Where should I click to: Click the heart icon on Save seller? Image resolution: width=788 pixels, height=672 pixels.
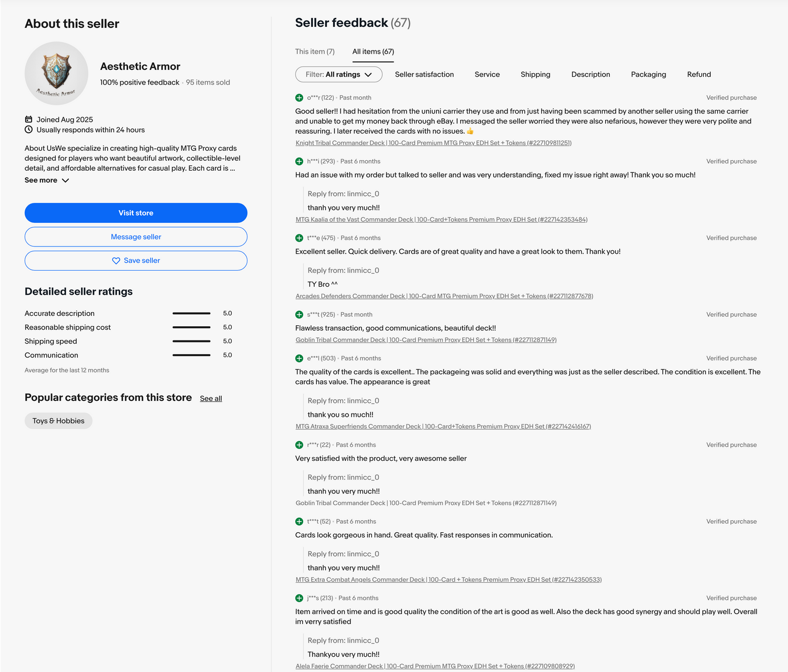pos(116,261)
